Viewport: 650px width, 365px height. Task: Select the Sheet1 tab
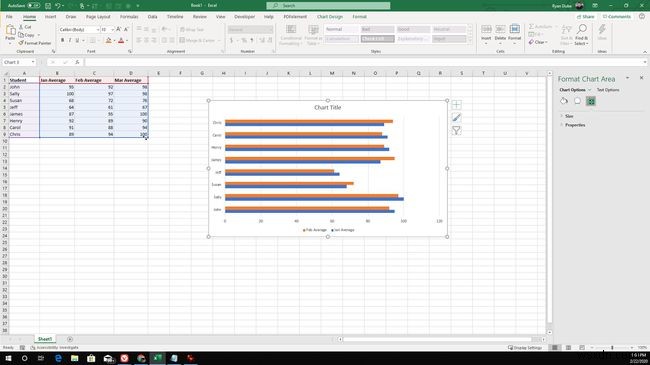coord(45,339)
